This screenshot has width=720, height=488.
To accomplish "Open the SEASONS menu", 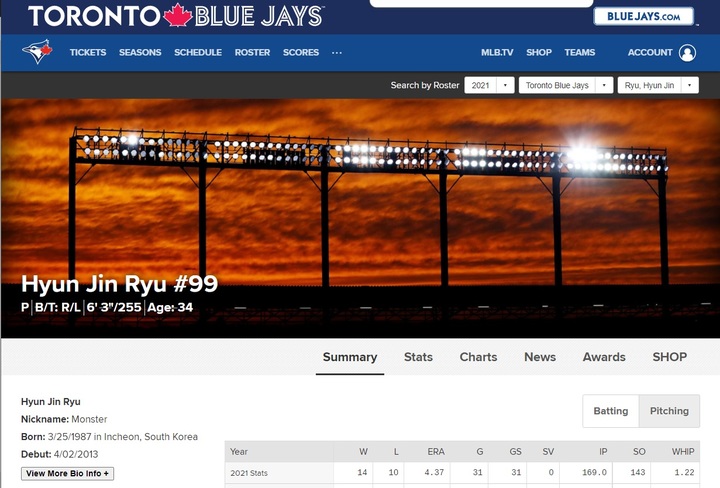I will click(140, 52).
